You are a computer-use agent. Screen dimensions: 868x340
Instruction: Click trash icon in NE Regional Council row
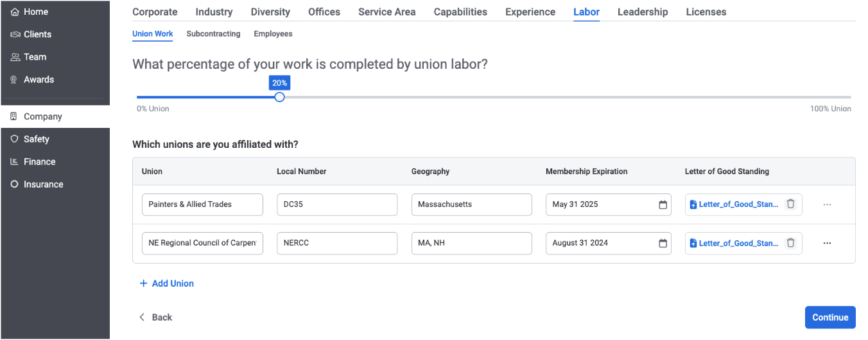(x=790, y=243)
